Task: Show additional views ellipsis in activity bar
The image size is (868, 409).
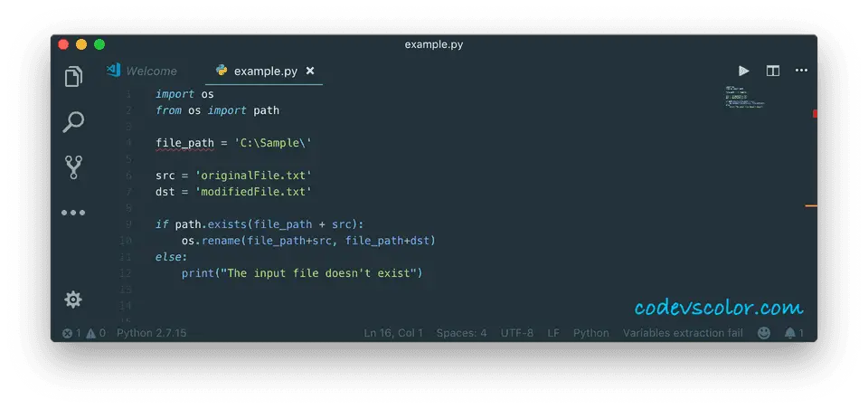Action: (73, 213)
